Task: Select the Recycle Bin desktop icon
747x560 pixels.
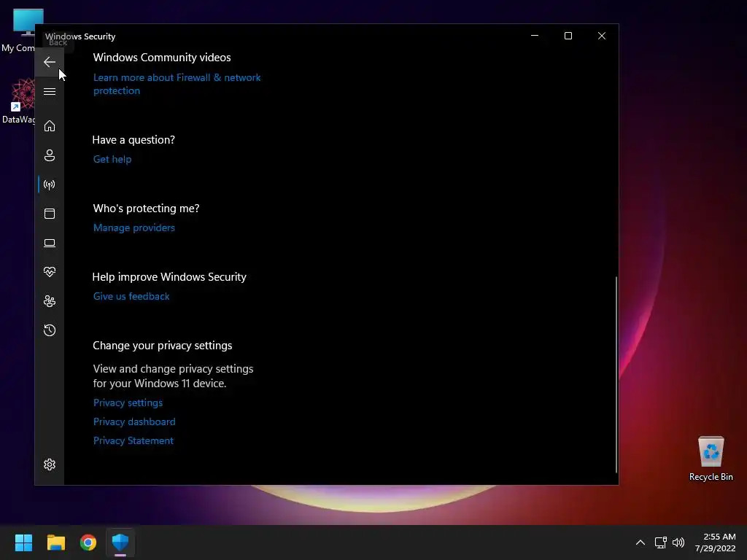Action: click(711, 459)
